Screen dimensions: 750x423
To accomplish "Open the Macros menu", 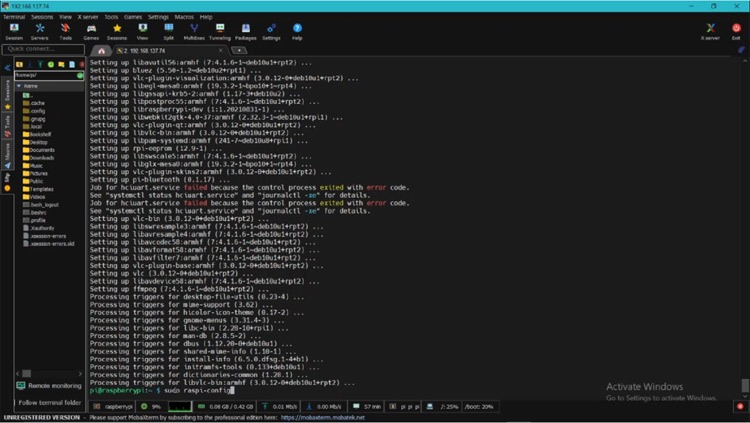I will 183,17.
